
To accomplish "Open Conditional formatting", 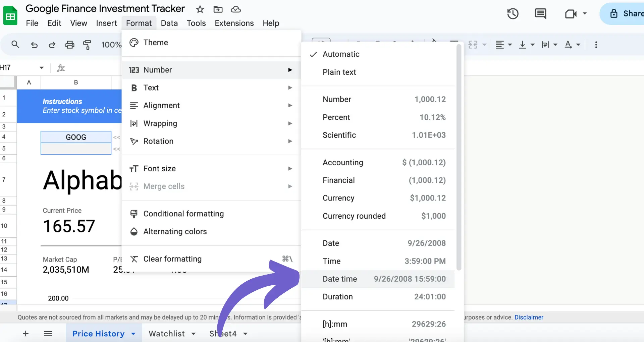I will pos(211,214).
